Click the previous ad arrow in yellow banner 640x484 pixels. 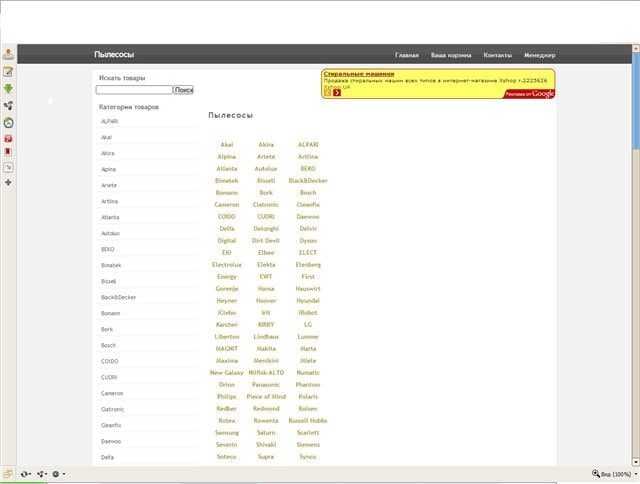coord(328,93)
